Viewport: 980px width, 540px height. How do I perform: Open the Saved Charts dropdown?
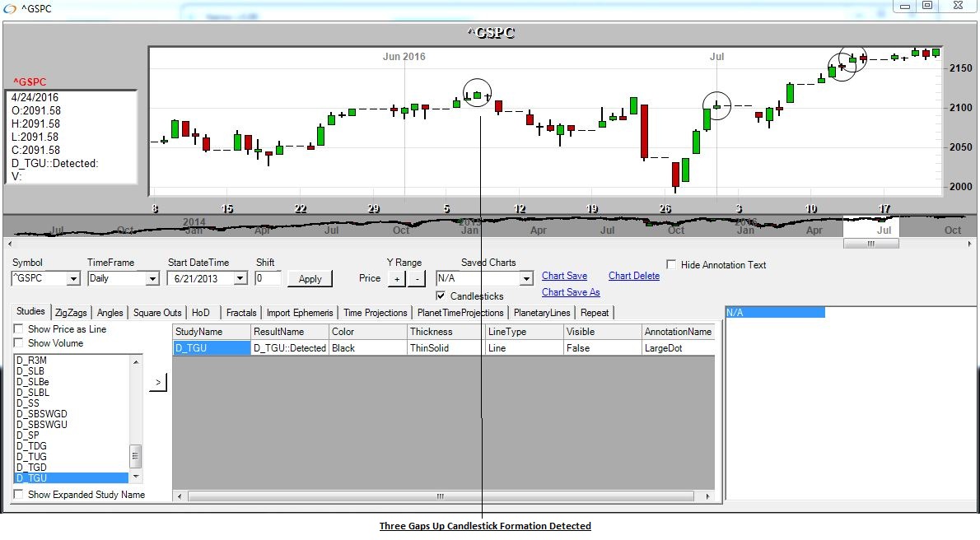526,279
